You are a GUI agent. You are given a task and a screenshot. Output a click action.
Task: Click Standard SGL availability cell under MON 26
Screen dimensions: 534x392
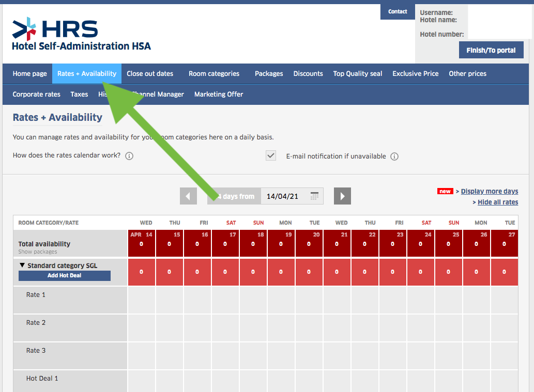pyautogui.click(x=477, y=272)
